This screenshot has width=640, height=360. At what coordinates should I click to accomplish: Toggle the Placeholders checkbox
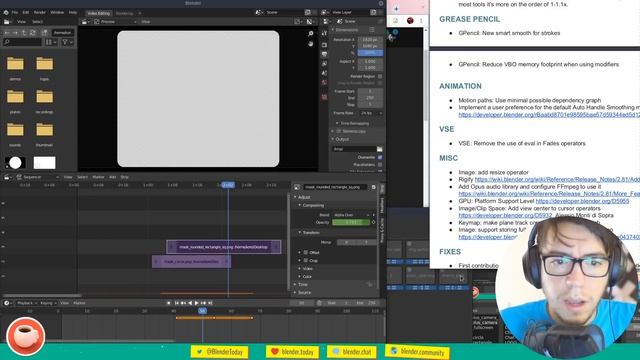click(x=380, y=164)
